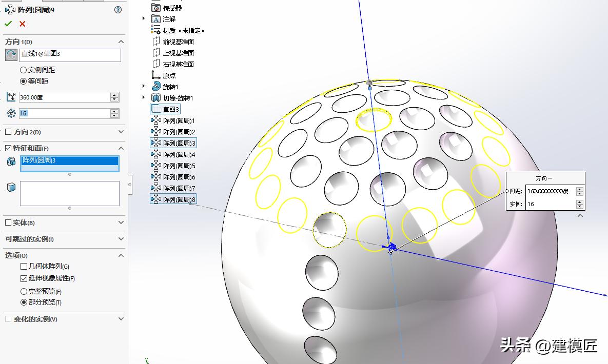
Task: Expand the 实体(B) section
Action: point(120,223)
